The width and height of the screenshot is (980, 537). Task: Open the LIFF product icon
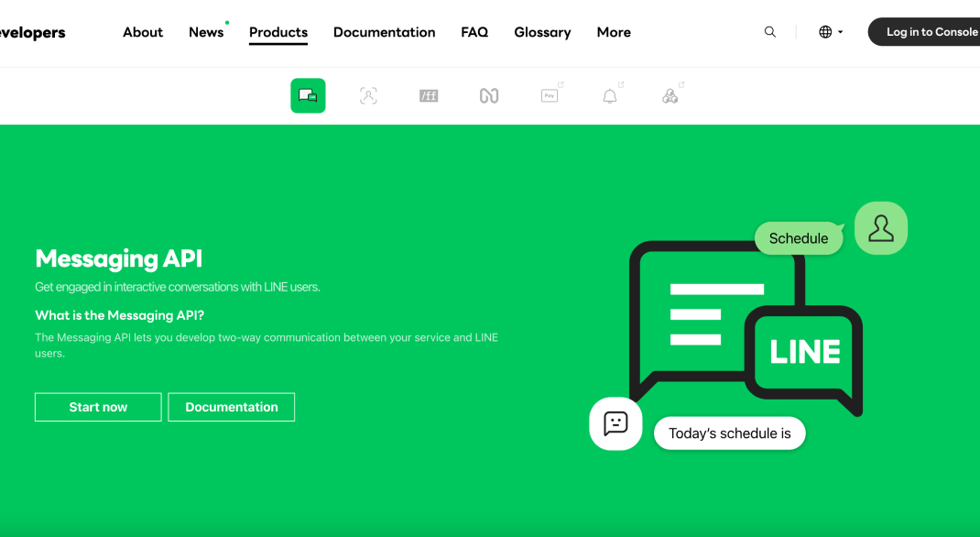pyautogui.click(x=429, y=95)
